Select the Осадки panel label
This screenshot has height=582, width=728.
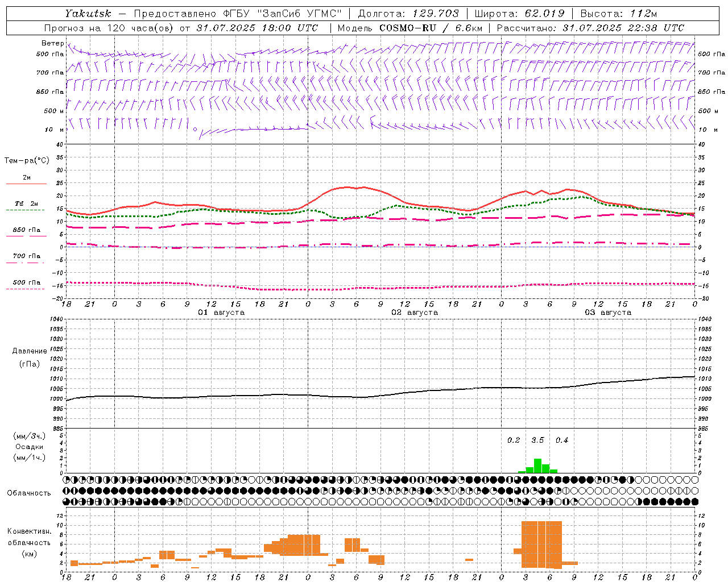pos(29,447)
